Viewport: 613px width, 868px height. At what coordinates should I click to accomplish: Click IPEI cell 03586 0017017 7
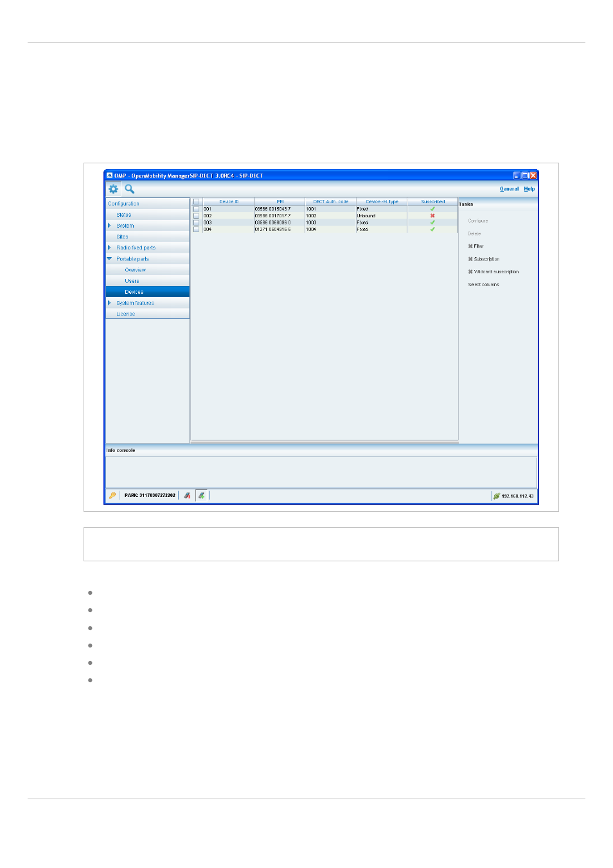click(x=280, y=215)
